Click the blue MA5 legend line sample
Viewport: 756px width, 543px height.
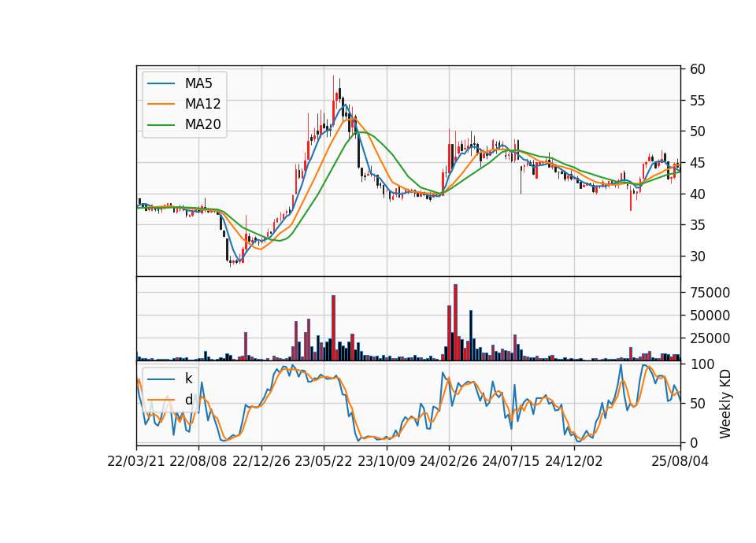pos(161,84)
